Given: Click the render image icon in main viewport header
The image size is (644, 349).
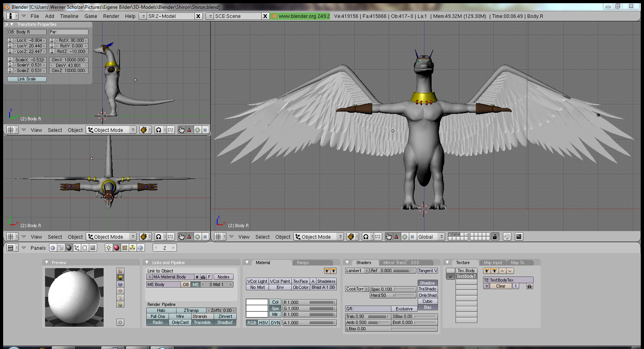Looking at the screenshot, I should 518,237.
